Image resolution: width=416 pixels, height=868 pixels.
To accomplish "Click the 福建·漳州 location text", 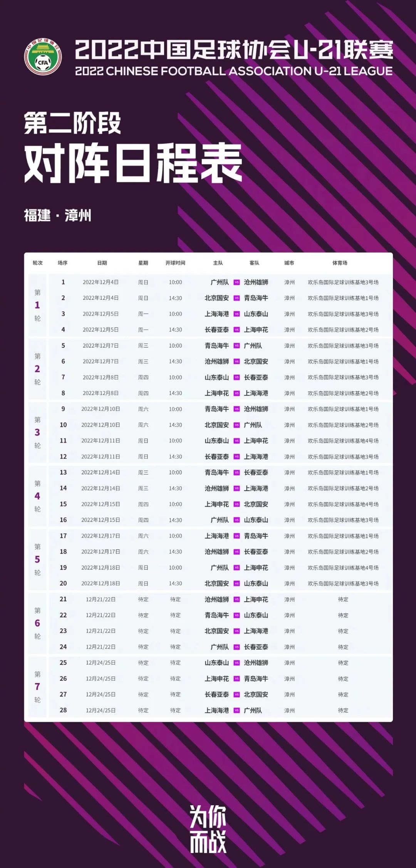I will (x=58, y=215).
